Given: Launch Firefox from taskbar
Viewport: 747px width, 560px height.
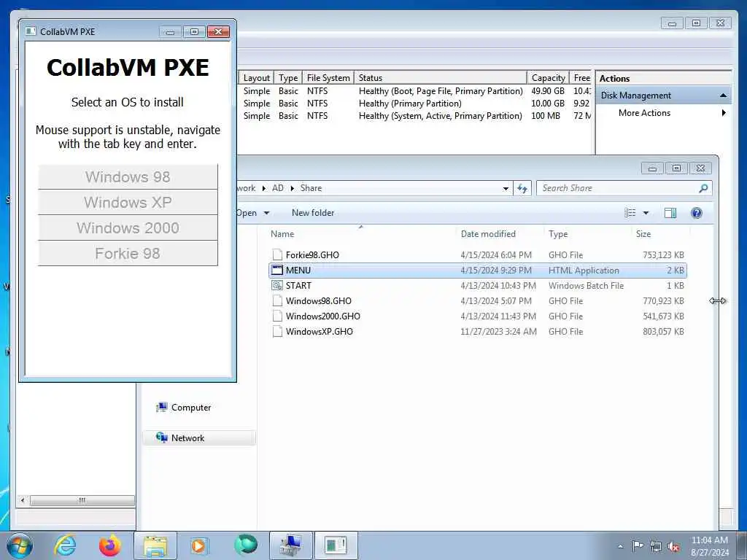Looking at the screenshot, I should click(110, 545).
